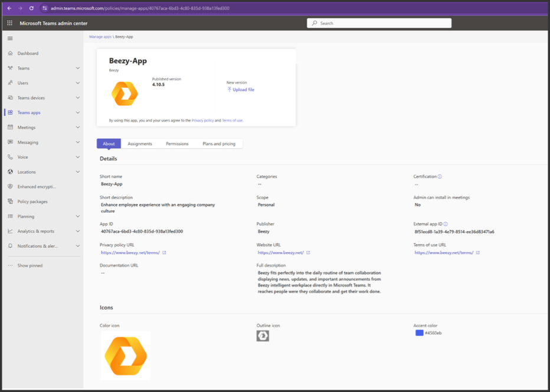Image resolution: width=550 pixels, height=392 pixels.
Task: Expand the Planning chevron
Action: 78,216
